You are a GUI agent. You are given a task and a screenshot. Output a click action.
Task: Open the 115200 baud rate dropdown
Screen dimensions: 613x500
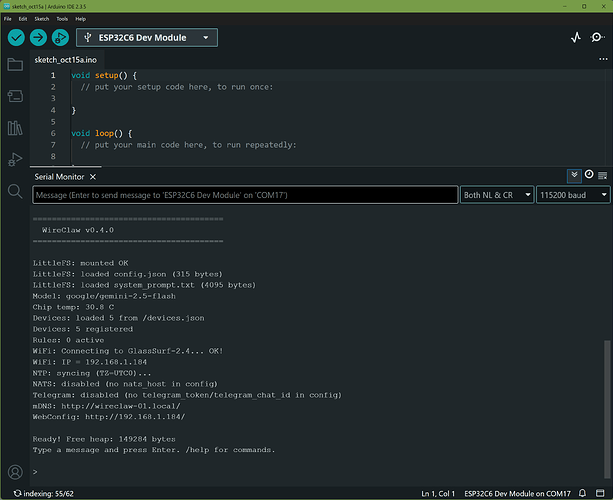(573, 195)
